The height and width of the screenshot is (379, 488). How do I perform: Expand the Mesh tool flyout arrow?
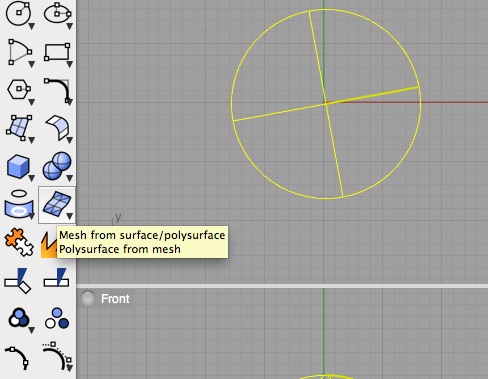coord(69,217)
